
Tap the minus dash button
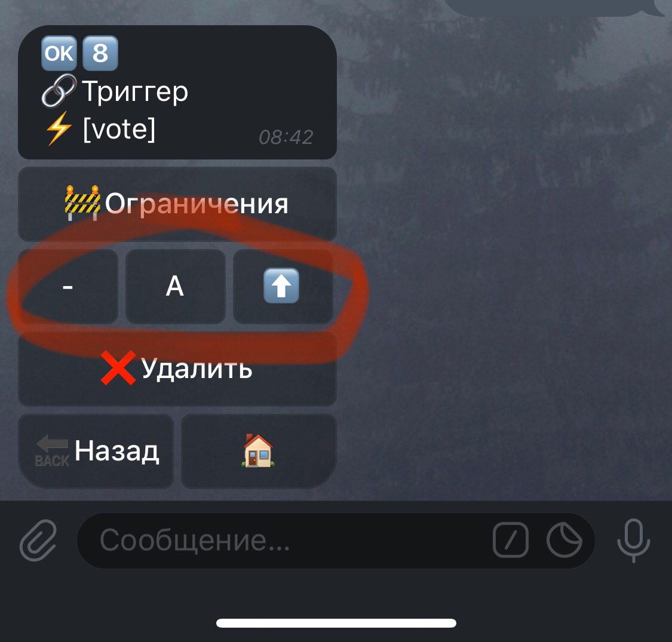click(67, 286)
